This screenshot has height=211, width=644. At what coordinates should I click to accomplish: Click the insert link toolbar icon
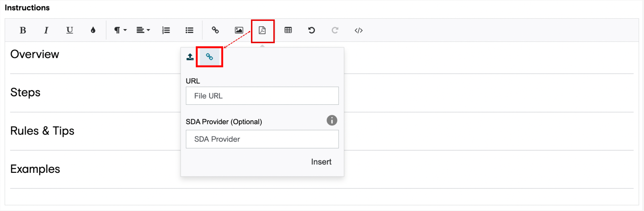coord(215,30)
